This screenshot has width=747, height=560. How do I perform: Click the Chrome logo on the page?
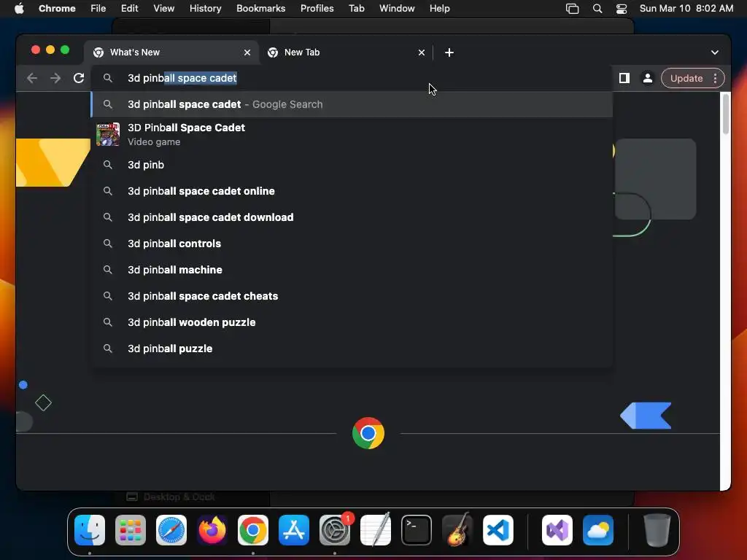[x=368, y=433]
